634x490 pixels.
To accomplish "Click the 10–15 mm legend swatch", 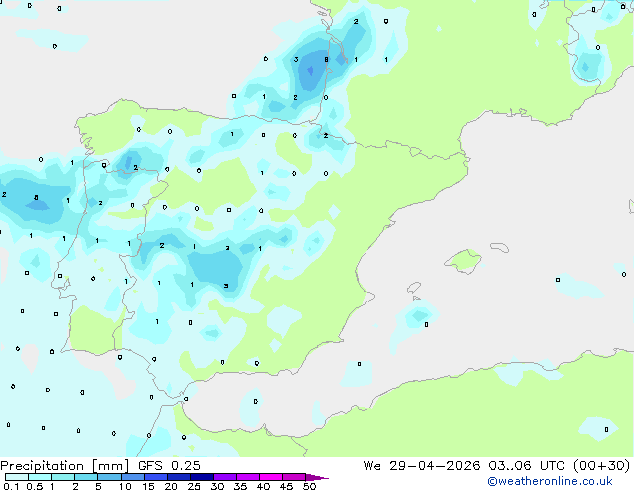I will 132,477.
